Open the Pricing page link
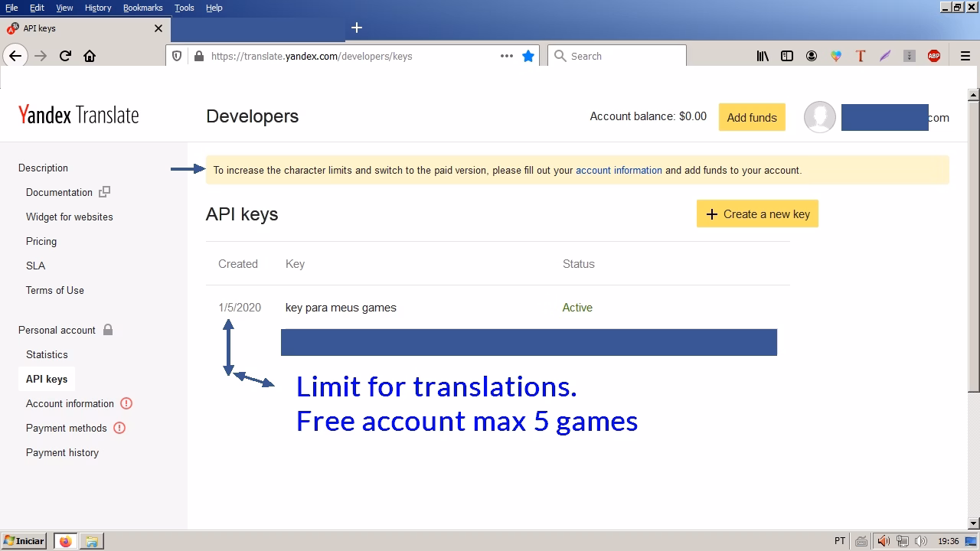980x551 pixels. pyautogui.click(x=41, y=241)
